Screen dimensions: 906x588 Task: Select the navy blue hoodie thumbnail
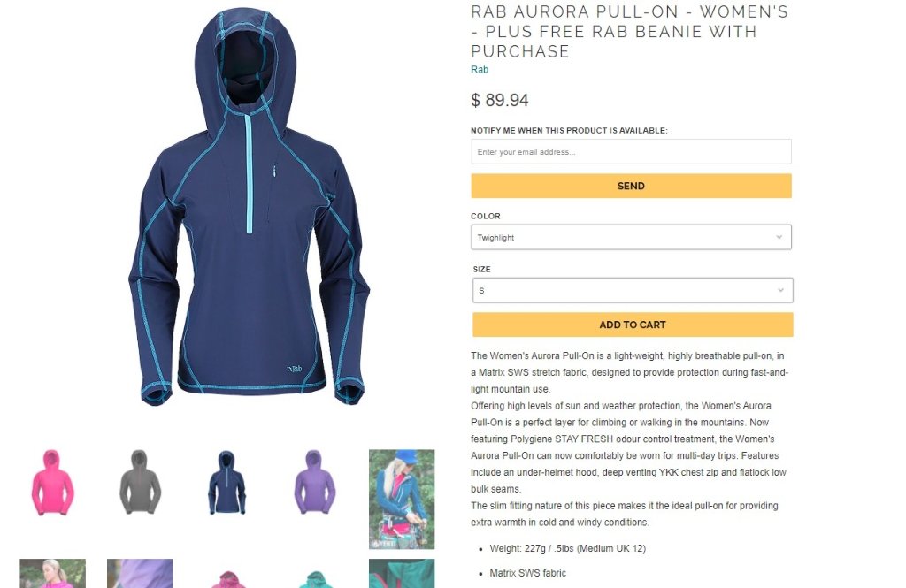(227, 482)
